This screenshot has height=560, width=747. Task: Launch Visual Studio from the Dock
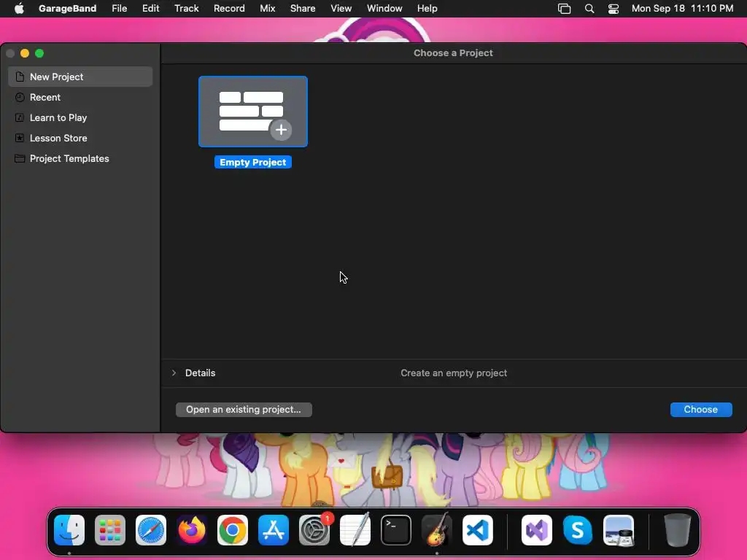pyautogui.click(x=537, y=530)
